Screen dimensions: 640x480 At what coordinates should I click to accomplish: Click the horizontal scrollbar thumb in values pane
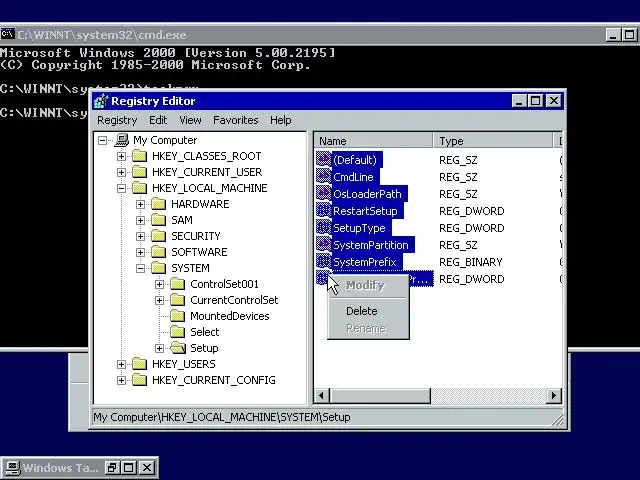(380, 395)
